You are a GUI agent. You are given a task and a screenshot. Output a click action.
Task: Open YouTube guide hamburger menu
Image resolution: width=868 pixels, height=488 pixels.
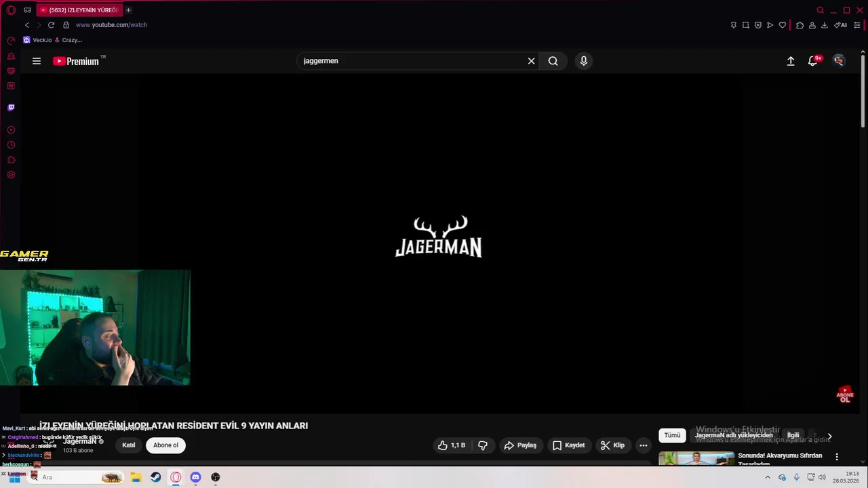[37, 61]
